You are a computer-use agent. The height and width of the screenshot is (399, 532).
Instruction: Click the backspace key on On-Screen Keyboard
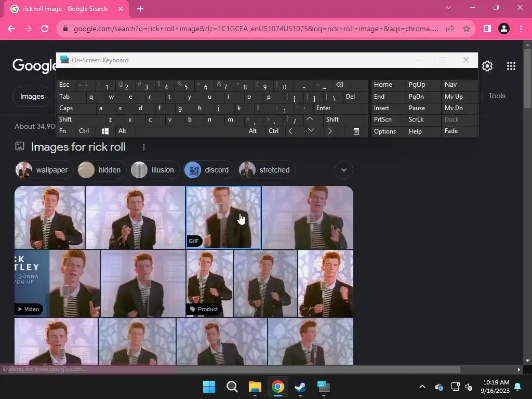point(351,85)
